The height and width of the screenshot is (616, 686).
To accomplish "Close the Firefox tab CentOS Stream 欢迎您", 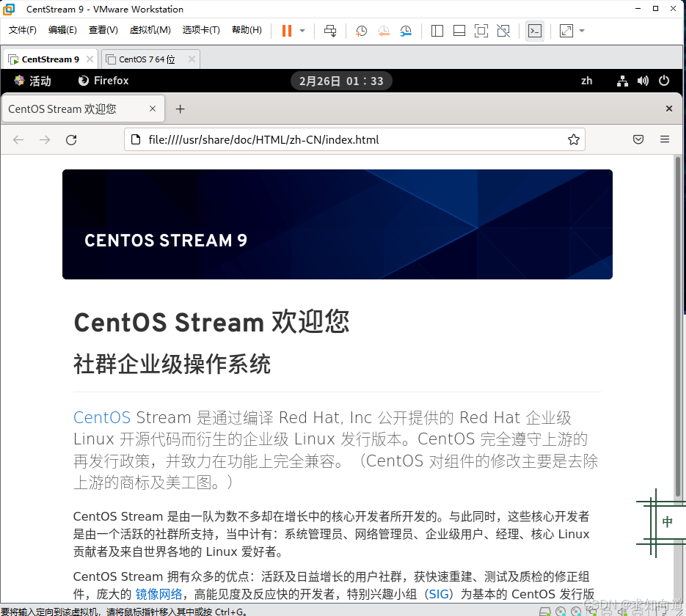I will pos(153,109).
